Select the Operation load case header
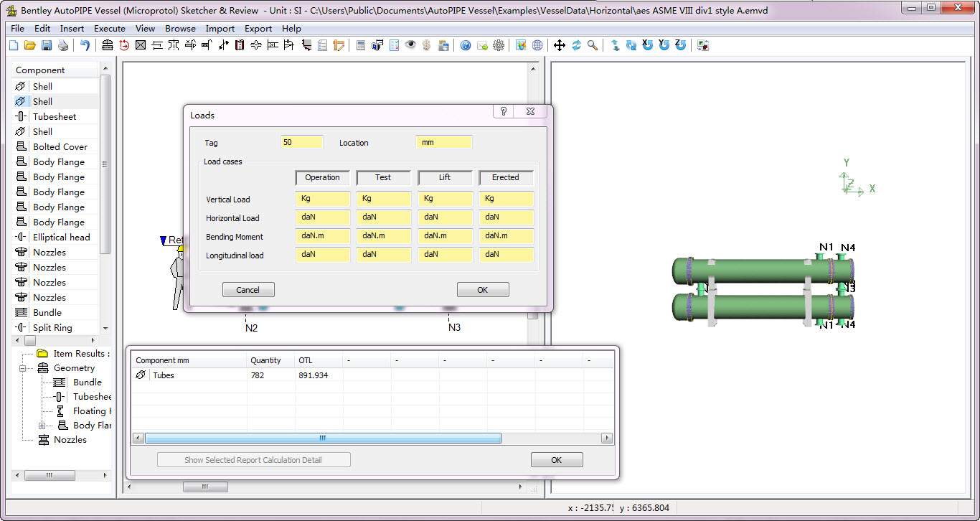 click(x=323, y=177)
